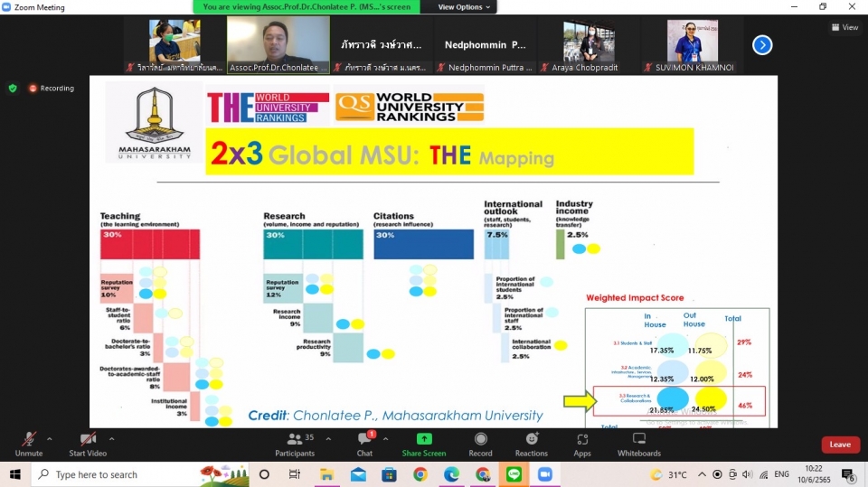Click Share Screen button
The width and height of the screenshot is (868, 487).
pos(423,445)
